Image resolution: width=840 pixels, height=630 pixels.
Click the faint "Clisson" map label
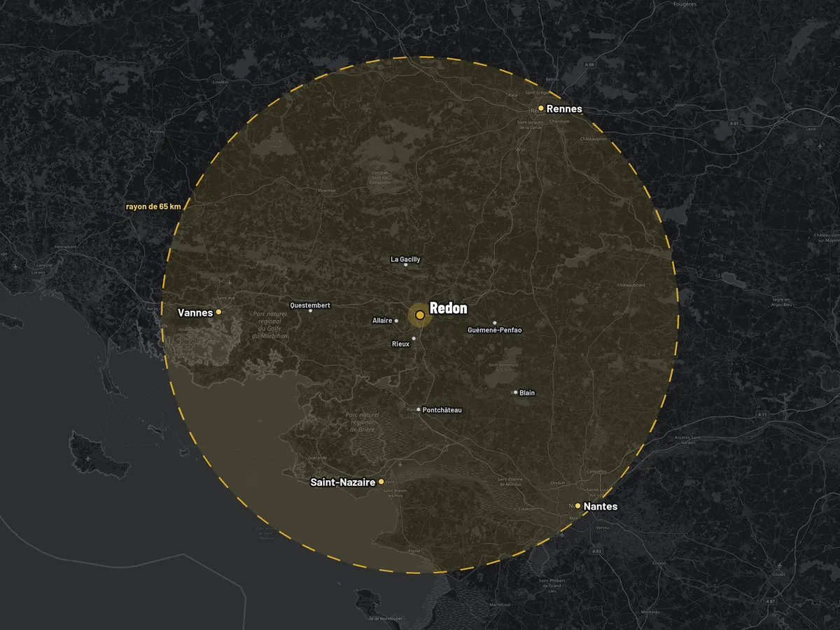(659, 562)
